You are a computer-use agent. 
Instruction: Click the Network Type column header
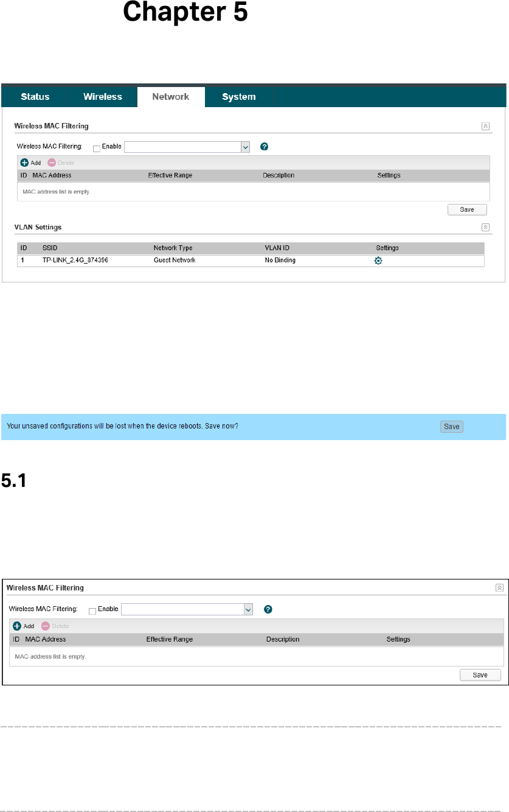[173, 248]
